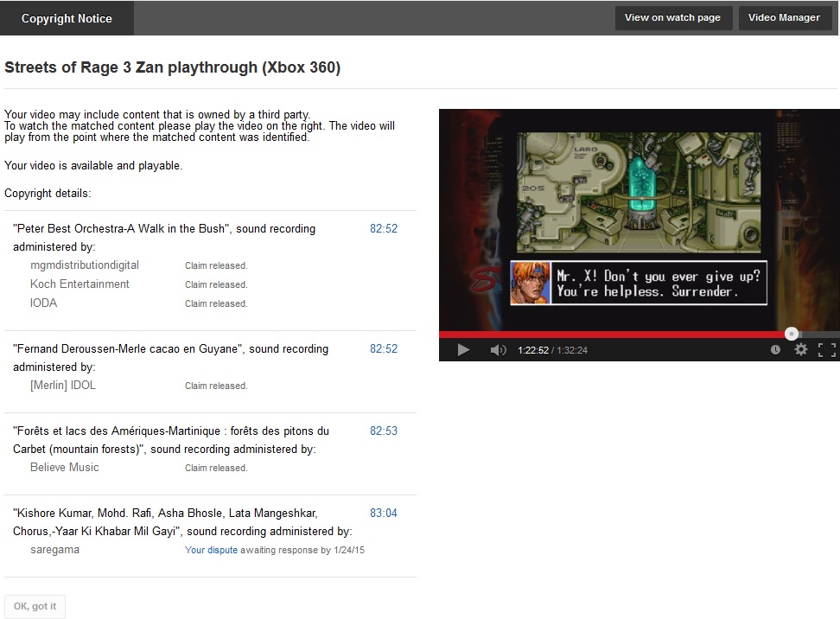Click the 1:22:52 current time display

tap(533, 350)
